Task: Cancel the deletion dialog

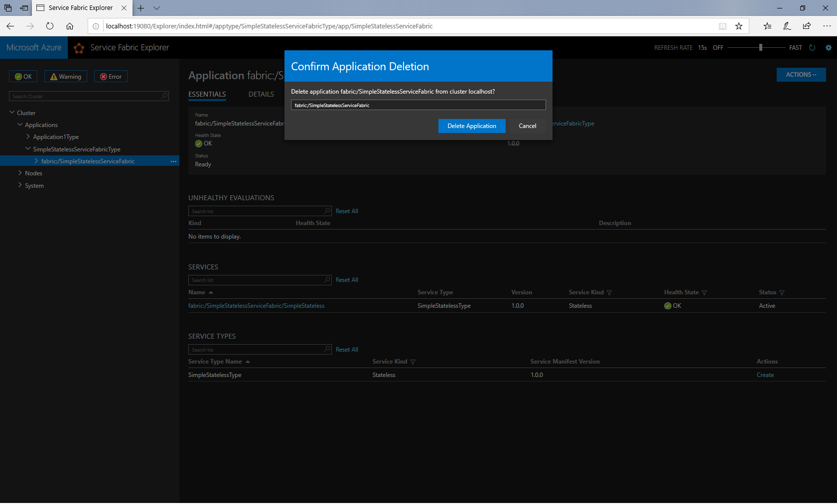Action: pos(527,126)
